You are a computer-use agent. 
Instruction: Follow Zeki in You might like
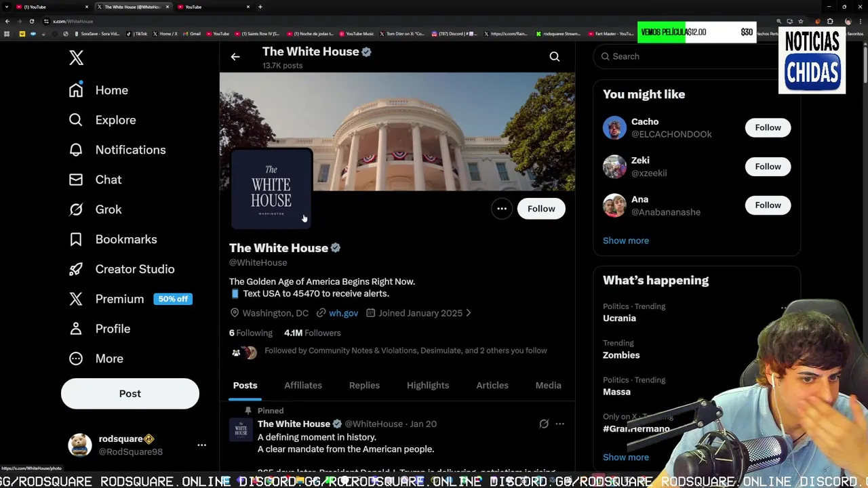(x=768, y=167)
